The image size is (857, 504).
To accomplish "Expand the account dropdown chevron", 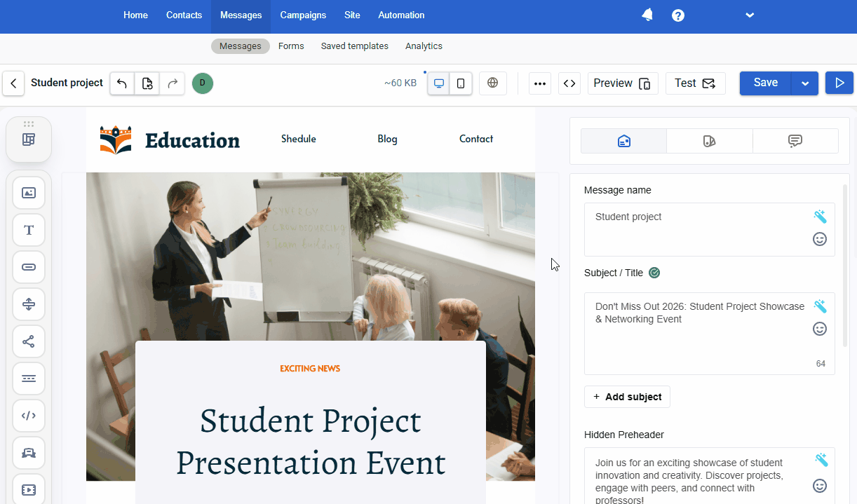I will coord(750,15).
